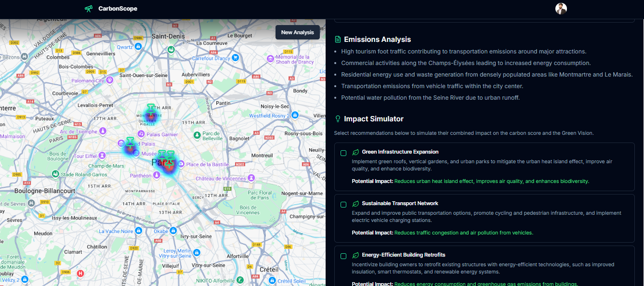Screen dimensions: 644x286
Task: Click the Créteil city label
Action: click(x=269, y=269)
